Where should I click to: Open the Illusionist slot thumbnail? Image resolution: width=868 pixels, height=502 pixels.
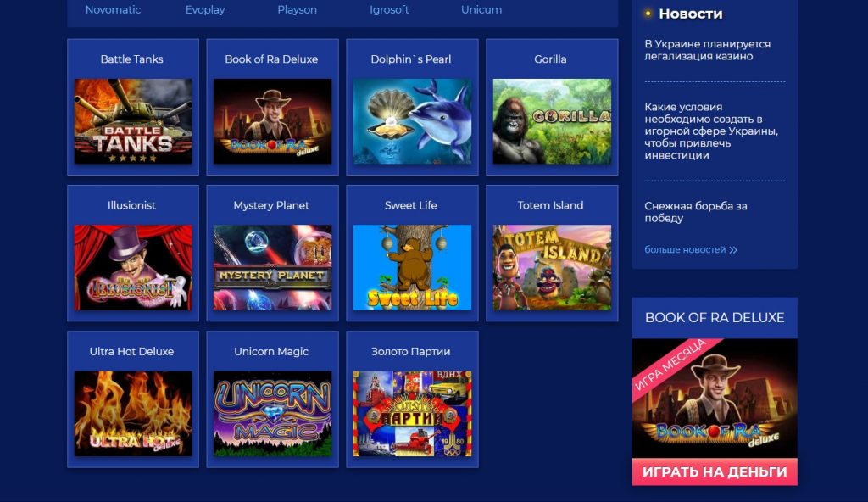coord(133,268)
